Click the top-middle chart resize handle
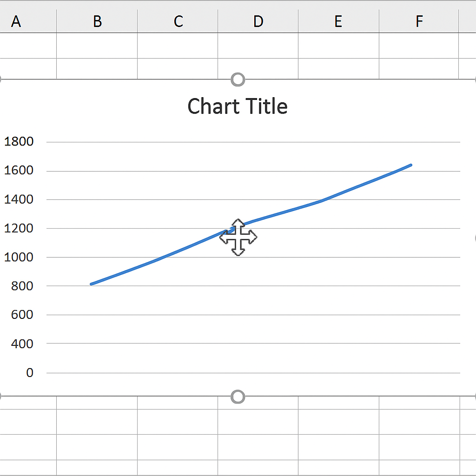Image resolution: width=476 pixels, height=476 pixels. click(238, 79)
